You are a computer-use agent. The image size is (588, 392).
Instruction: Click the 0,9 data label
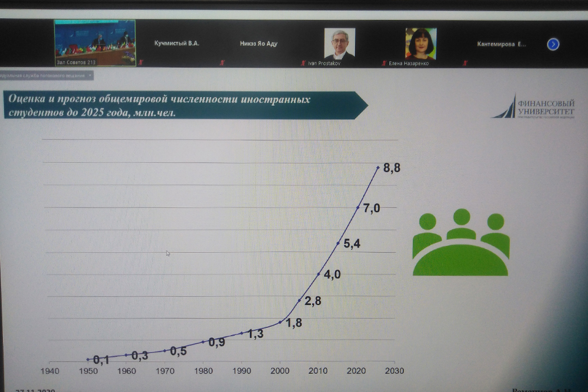pyautogui.click(x=217, y=342)
